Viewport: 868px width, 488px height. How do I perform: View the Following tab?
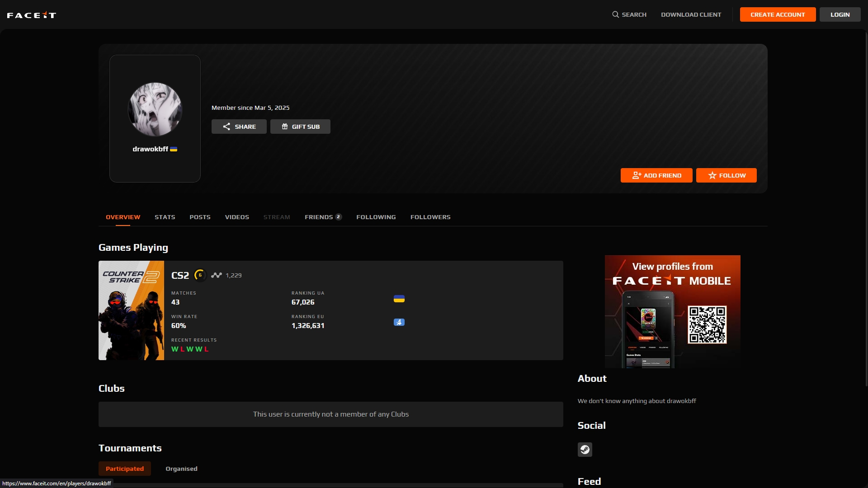[x=376, y=217]
